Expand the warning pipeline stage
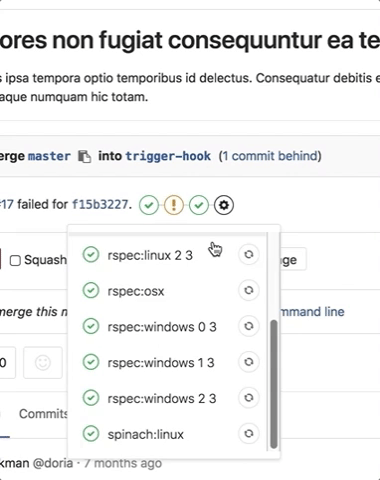380x480 pixels. pyautogui.click(x=174, y=205)
